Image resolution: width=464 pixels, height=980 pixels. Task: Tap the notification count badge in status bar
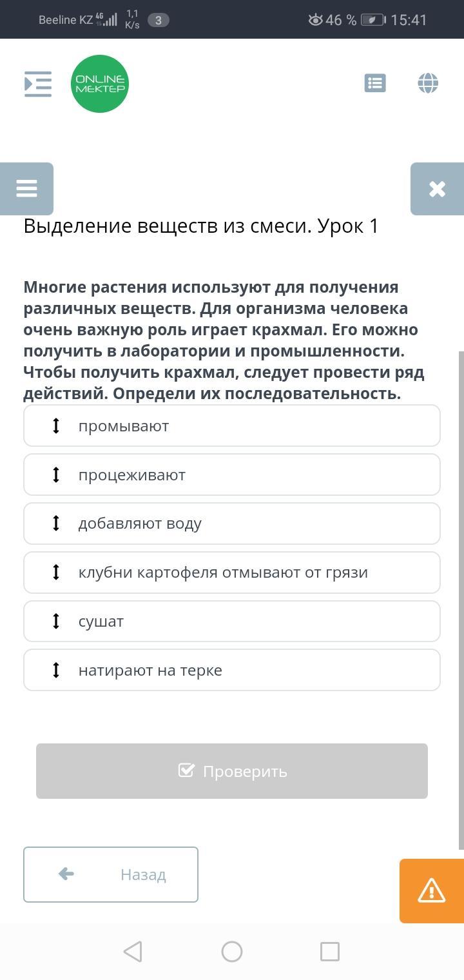159,20
